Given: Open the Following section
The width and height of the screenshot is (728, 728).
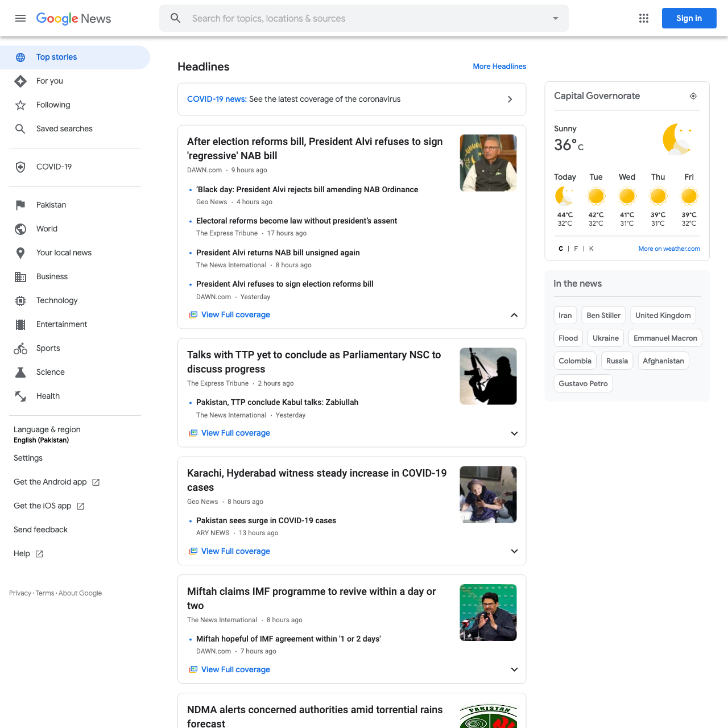Looking at the screenshot, I should click(x=75, y=105).
